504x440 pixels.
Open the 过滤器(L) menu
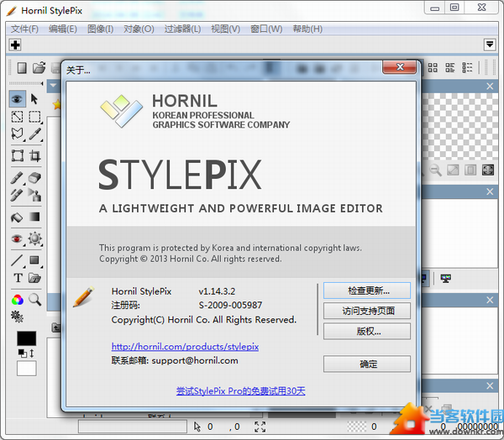[x=182, y=29]
